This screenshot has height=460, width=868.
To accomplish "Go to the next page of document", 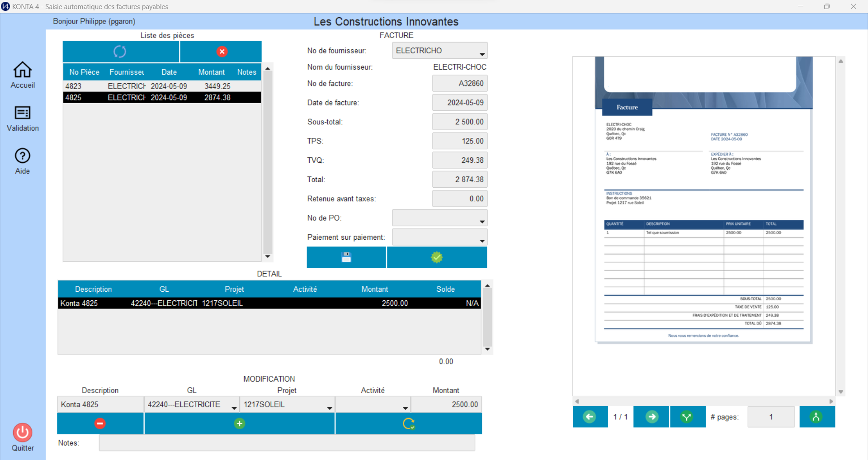I will [651, 417].
